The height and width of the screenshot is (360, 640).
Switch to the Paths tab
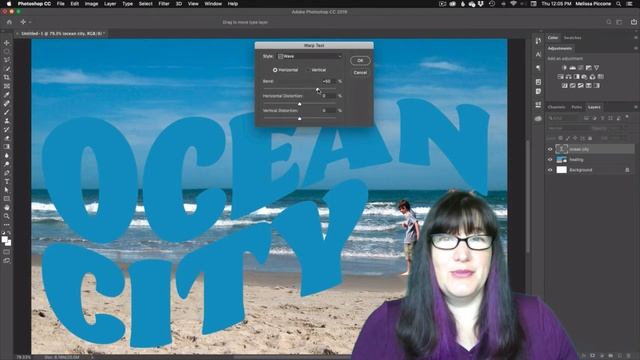(576, 107)
